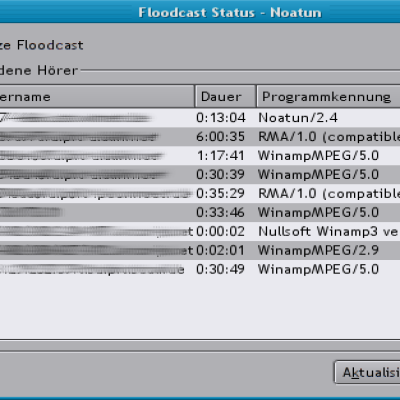
Task: Select the duration 0:35:29 cell
Action: [220, 193]
